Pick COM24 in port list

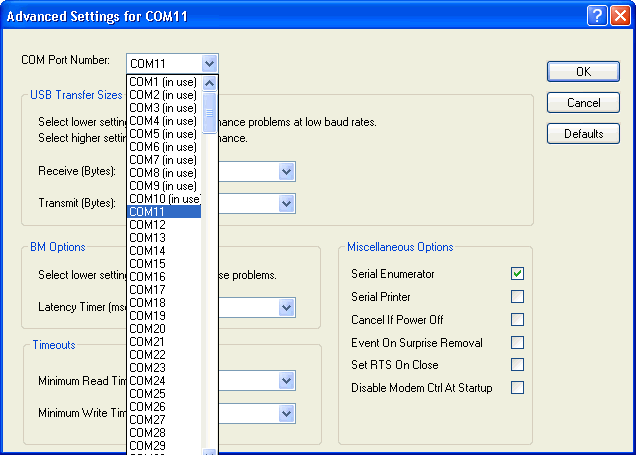[x=164, y=380]
